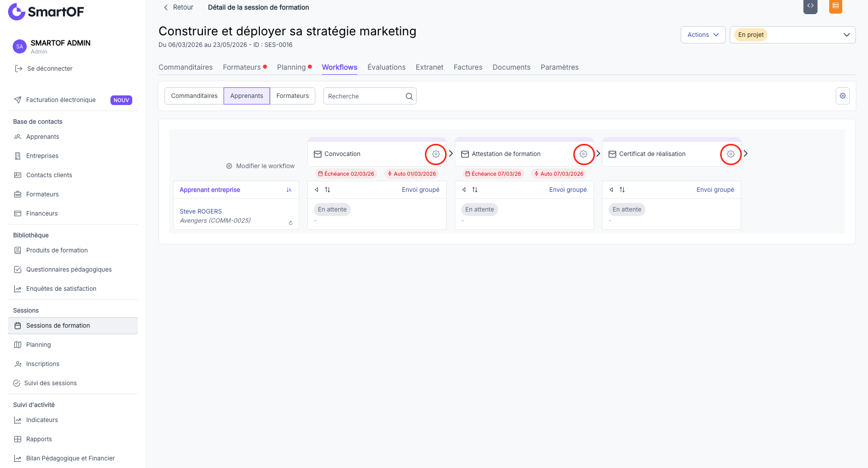Open Questionnaires pédagogiques in sidebar

[73, 270]
